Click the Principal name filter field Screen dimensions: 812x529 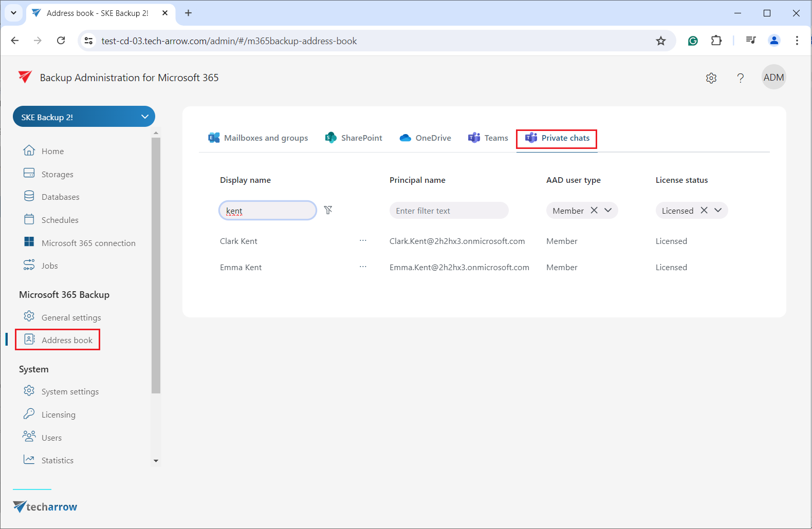tap(449, 211)
